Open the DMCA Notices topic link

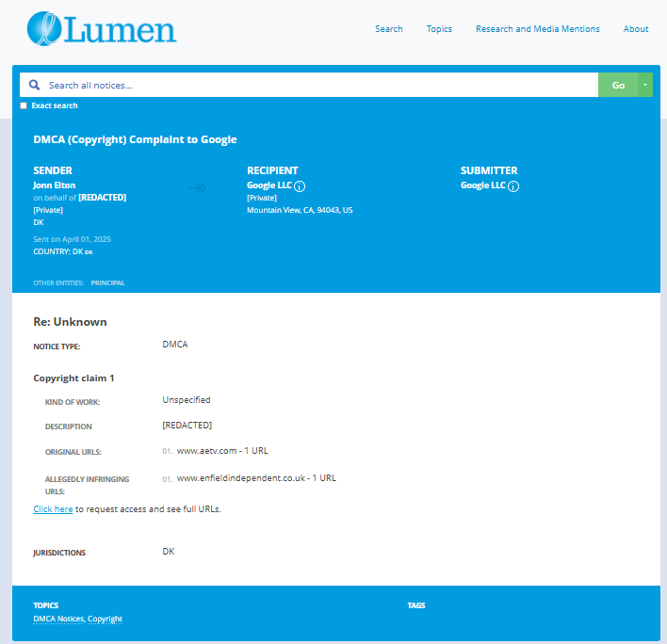(x=59, y=619)
